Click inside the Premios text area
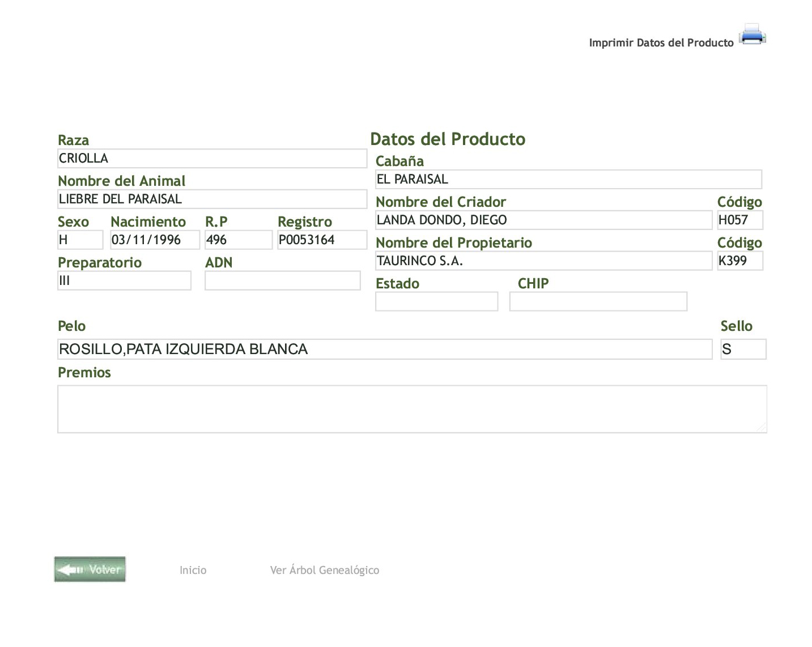The height and width of the screenshot is (647, 812). tap(412, 409)
